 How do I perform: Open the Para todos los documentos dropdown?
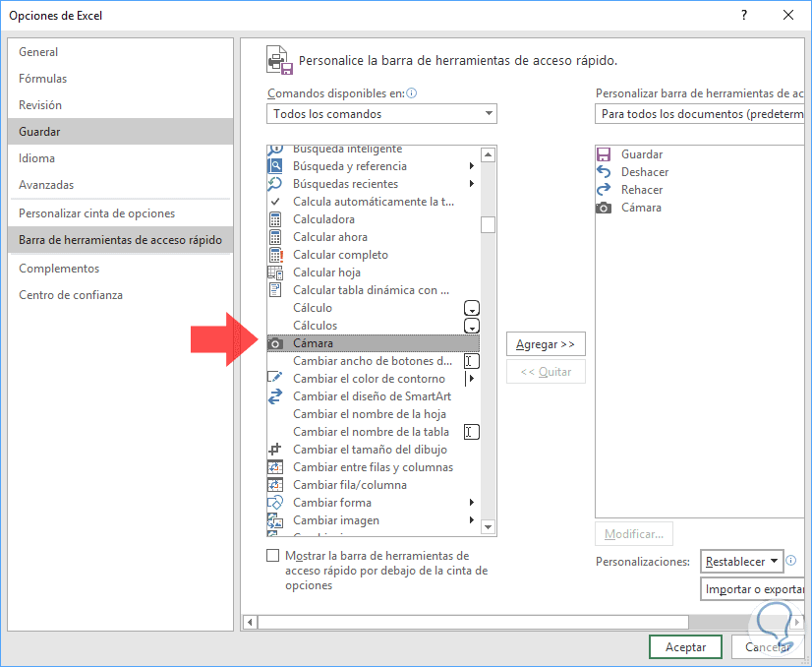[x=699, y=113]
